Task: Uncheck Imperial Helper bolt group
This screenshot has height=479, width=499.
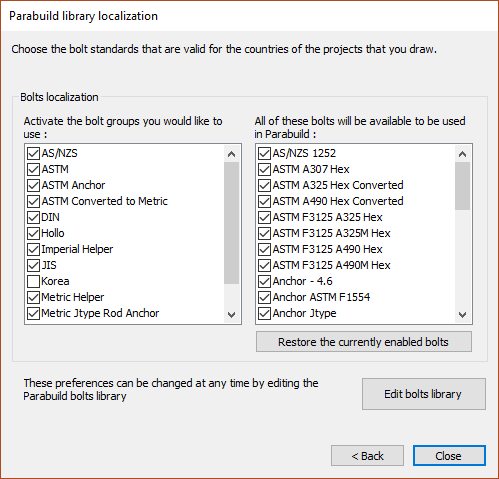Action: click(33, 249)
